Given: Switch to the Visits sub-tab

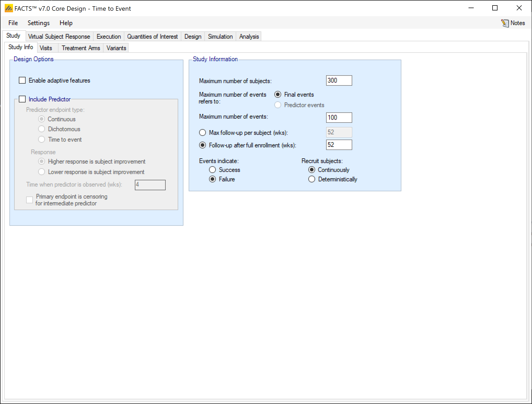Looking at the screenshot, I should 46,48.
